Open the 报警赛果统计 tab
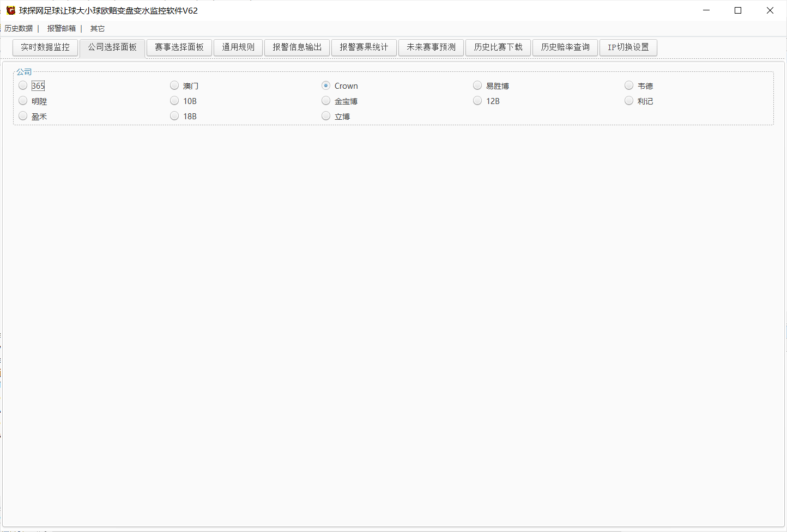 coord(364,47)
